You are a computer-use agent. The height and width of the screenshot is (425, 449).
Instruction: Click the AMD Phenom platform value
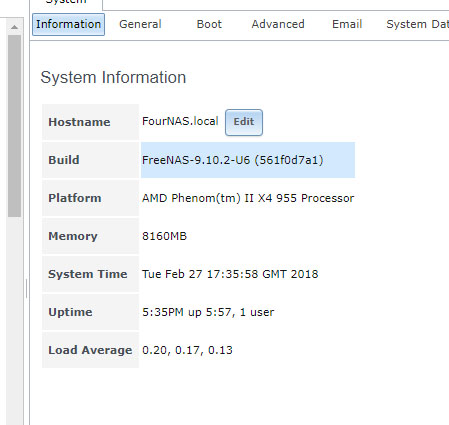pyautogui.click(x=248, y=198)
